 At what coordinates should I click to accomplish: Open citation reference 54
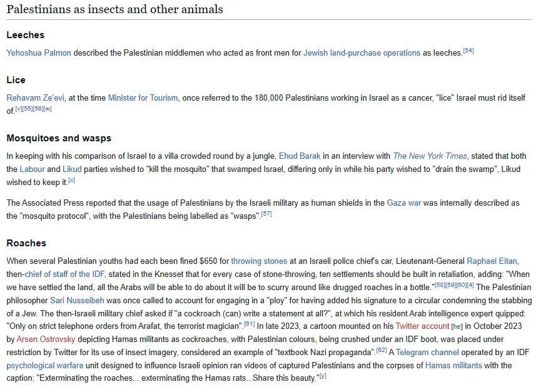(468, 51)
